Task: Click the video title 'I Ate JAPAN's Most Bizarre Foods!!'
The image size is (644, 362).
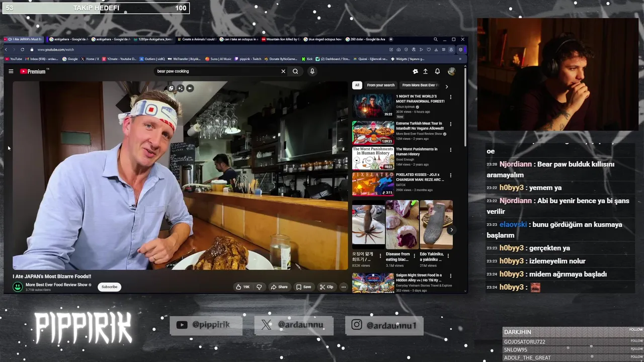Action: tap(52, 277)
